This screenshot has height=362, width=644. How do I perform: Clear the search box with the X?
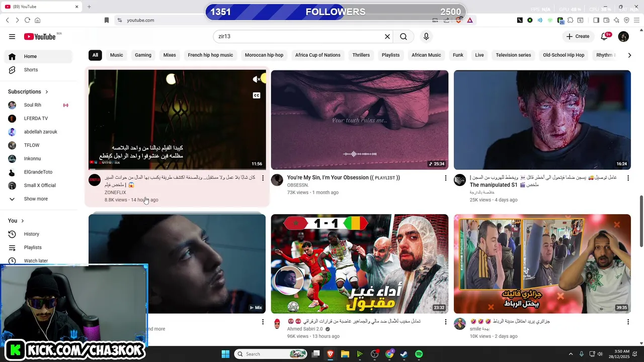click(387, 37)
